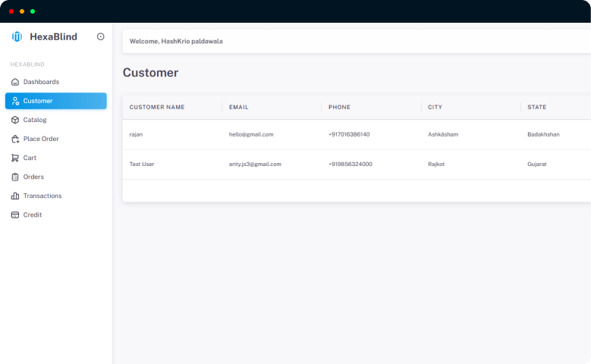Screen dimensions: 591x364
Task: Click the Customer person icon in sidebar
Action: [x=15, y=101]
